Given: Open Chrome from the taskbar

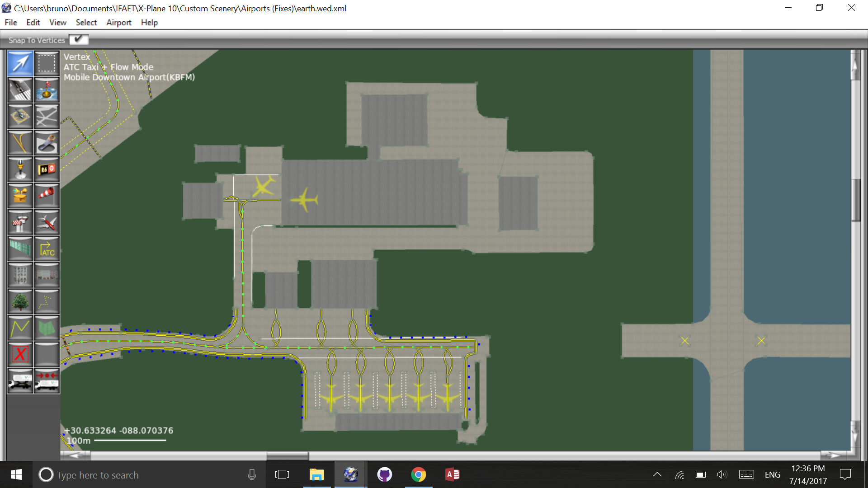Looking at the screenshot, I should (418, 474).
